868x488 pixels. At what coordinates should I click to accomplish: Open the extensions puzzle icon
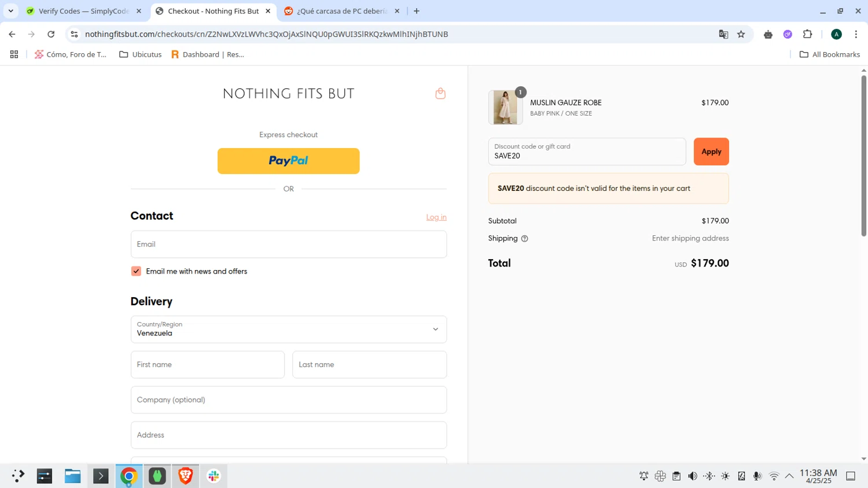pyautogui.click(x=808, y=34)
